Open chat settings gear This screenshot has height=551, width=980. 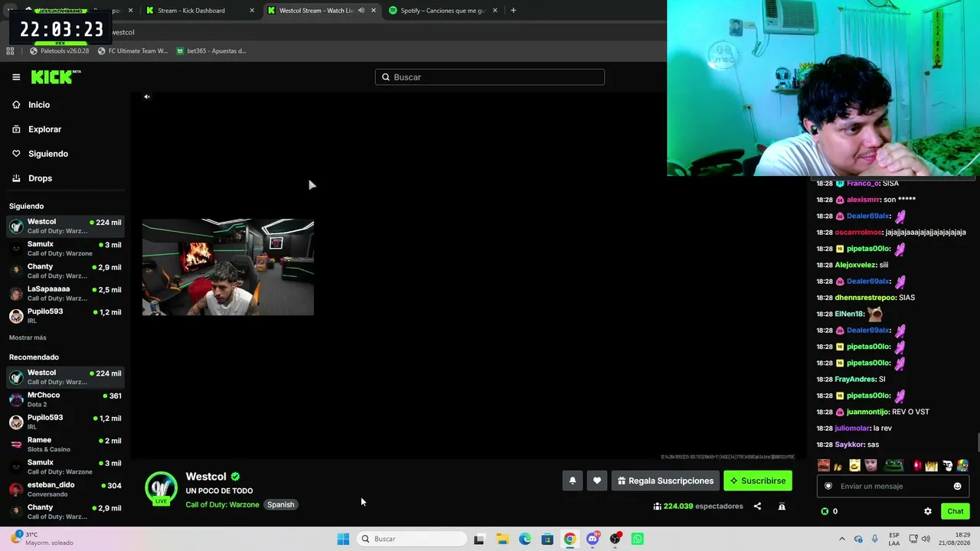coord(928,511)
